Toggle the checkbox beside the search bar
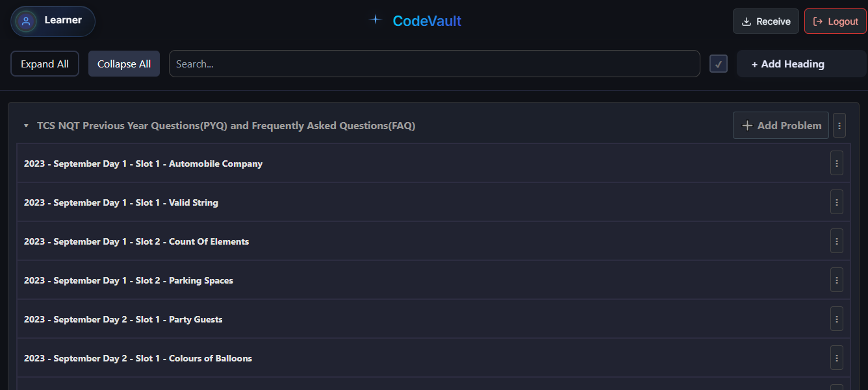 718,64
